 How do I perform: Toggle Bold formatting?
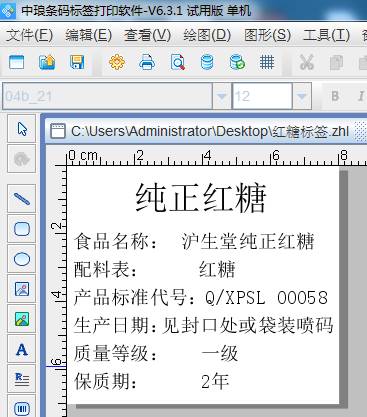point(335,96)
